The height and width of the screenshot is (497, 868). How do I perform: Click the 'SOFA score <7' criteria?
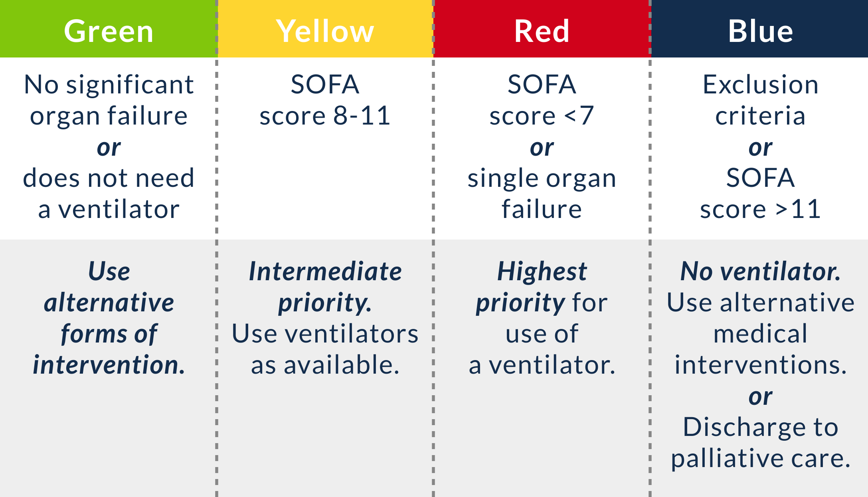coord(542,100)
